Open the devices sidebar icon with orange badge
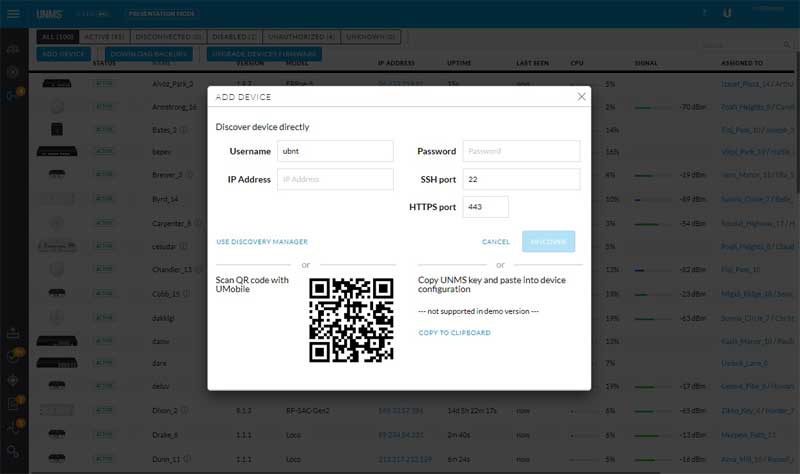 pyautogui.click(x=13, y=94)
